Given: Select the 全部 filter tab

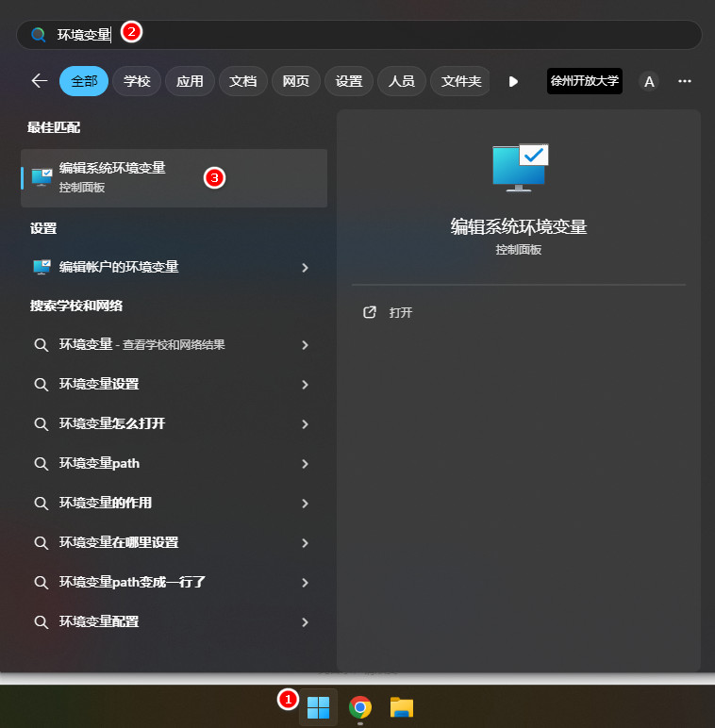Looking at the screenshot, I should (x=84, y=81).
